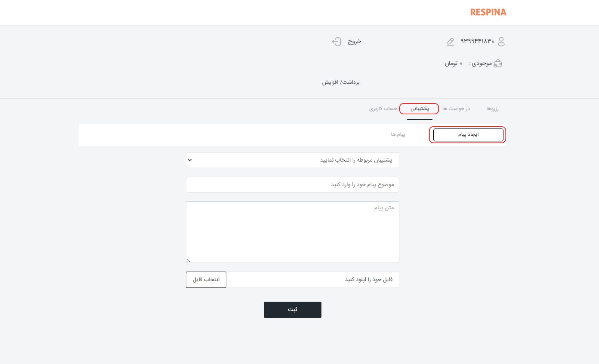This screenshot has width=599, height=364.
Task: Click the message subject input field
Action: [293, 184]
